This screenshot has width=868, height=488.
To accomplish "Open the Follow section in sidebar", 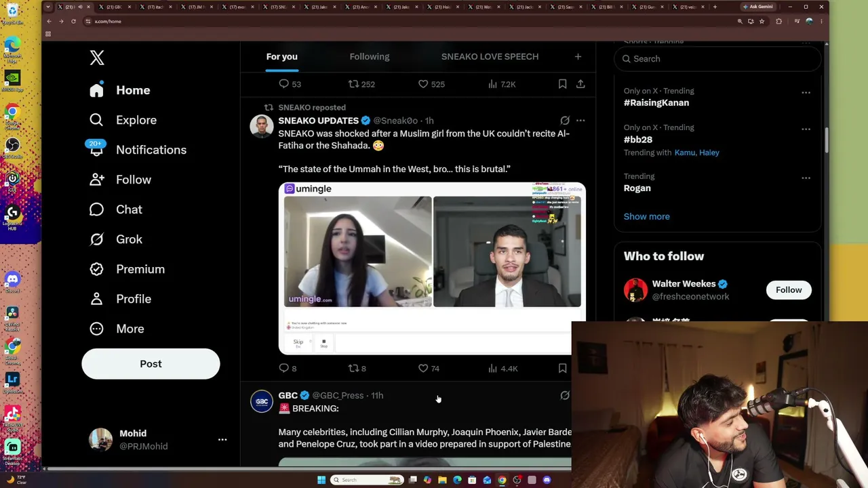I will 120,180.
